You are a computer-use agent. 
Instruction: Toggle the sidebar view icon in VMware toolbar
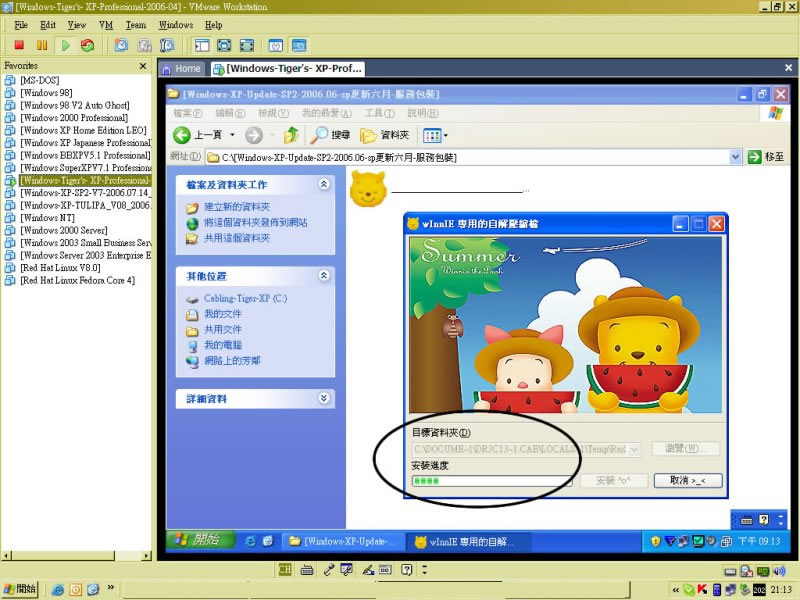(202, 45)
